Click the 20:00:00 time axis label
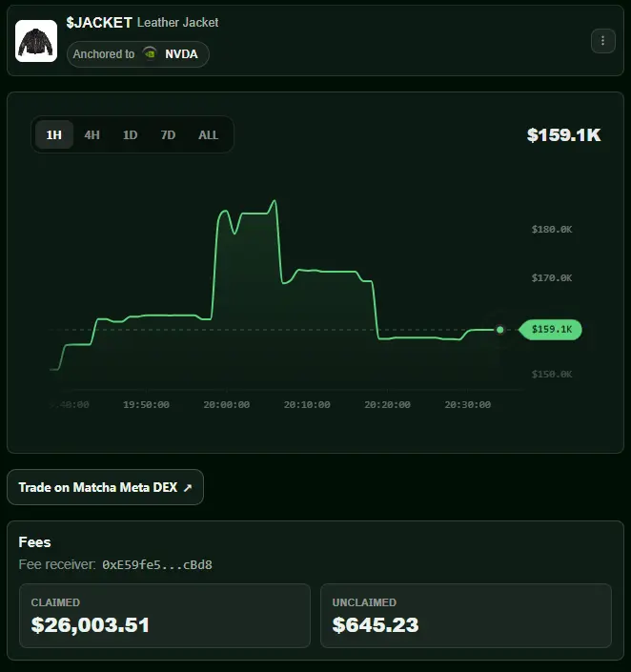This screenshot has width=631, height=672. [x=226, y=404]
